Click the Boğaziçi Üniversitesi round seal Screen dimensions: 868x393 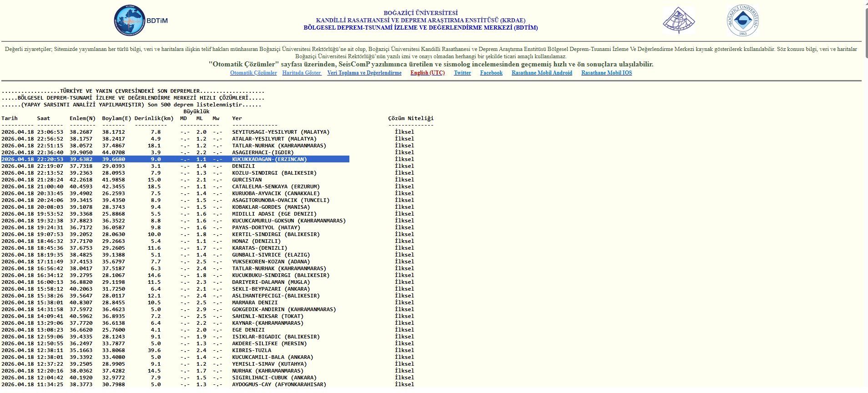[x=742, y=21]
